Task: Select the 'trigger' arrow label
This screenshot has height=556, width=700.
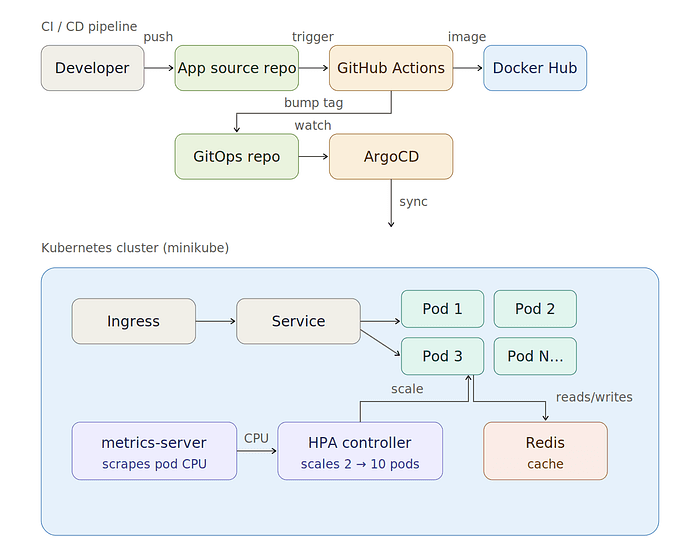Action: [312, 37]
